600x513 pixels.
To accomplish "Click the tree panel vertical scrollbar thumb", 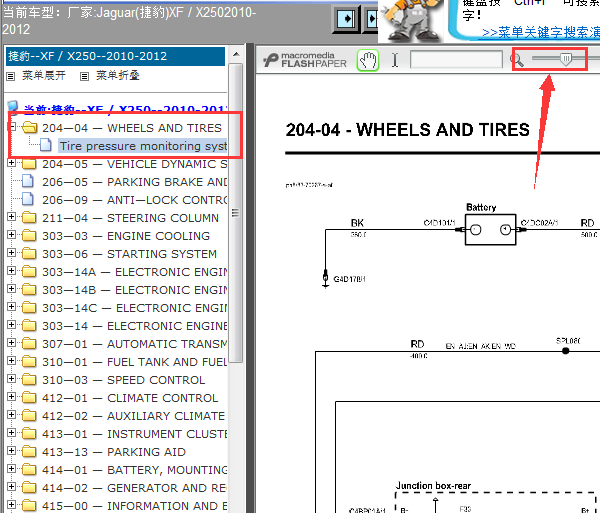I will (236, 213).
